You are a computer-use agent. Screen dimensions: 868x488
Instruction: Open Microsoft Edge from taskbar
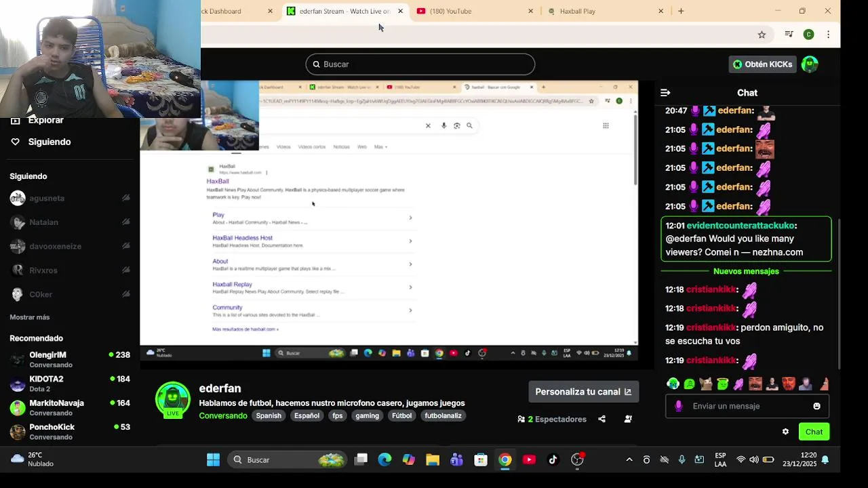coord(384,460)
